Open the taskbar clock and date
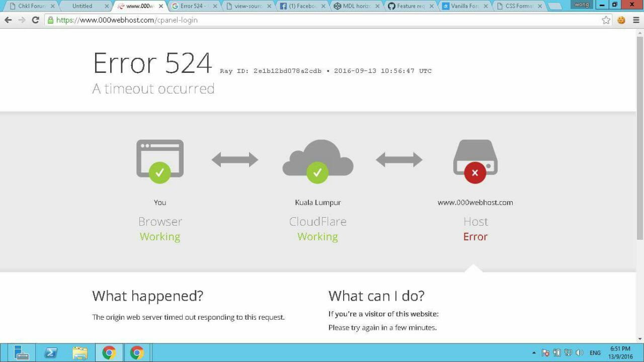644x362 pixels. pyautogui.click(x=620, y=352)
